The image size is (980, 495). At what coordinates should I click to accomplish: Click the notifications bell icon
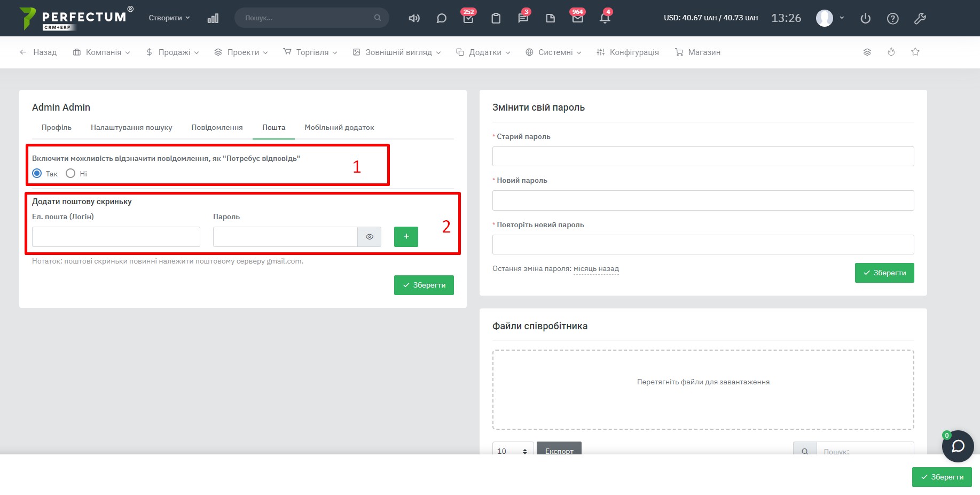605,18
